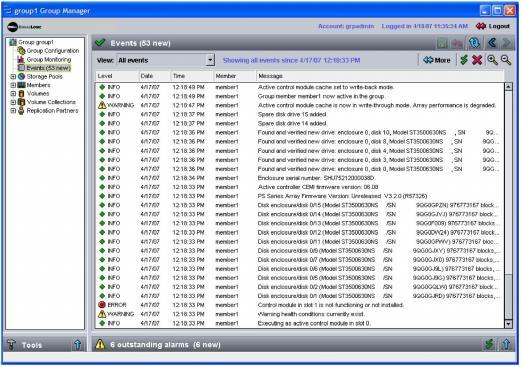Screen dimensions: 521x367
Task: Click the scrollbar down arrow in events list
Action: [508, 323]
